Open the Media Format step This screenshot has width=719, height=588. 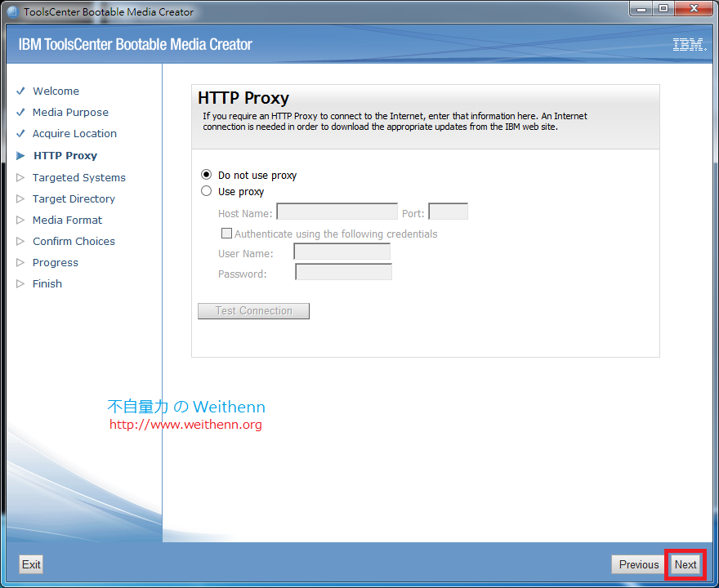(x=67, y=220)
